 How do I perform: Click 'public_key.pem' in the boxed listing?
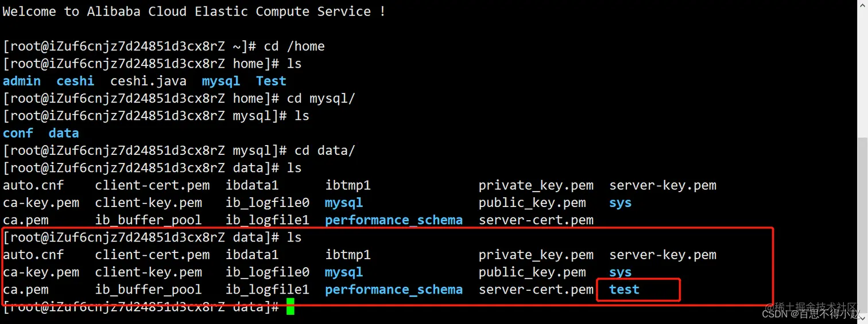tap(532, 272)
